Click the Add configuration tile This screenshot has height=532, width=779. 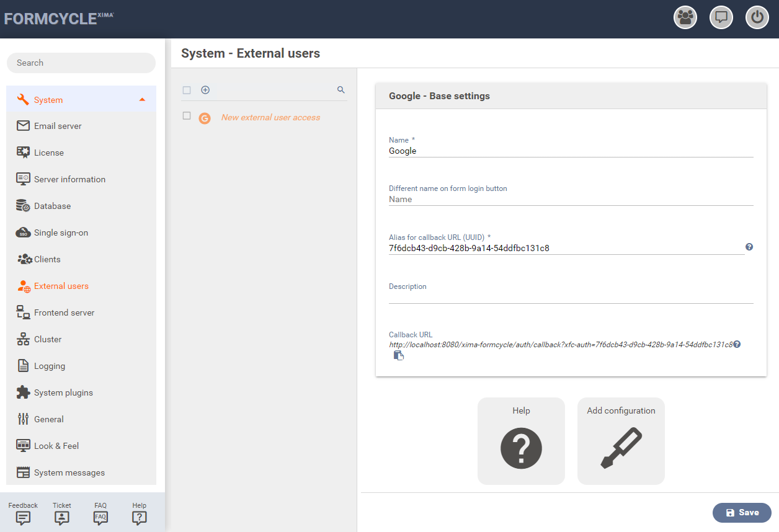621,441
